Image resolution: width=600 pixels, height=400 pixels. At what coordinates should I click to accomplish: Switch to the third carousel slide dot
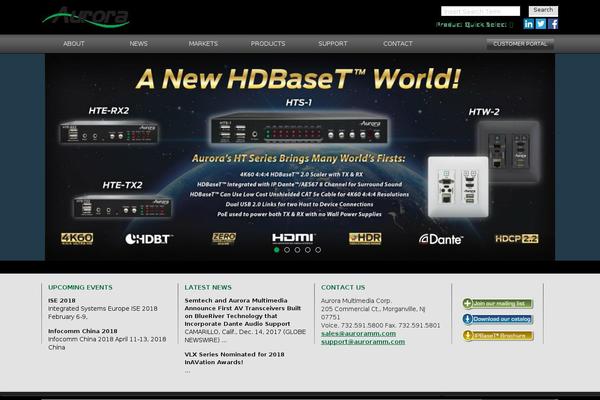(x=297, y=250)
